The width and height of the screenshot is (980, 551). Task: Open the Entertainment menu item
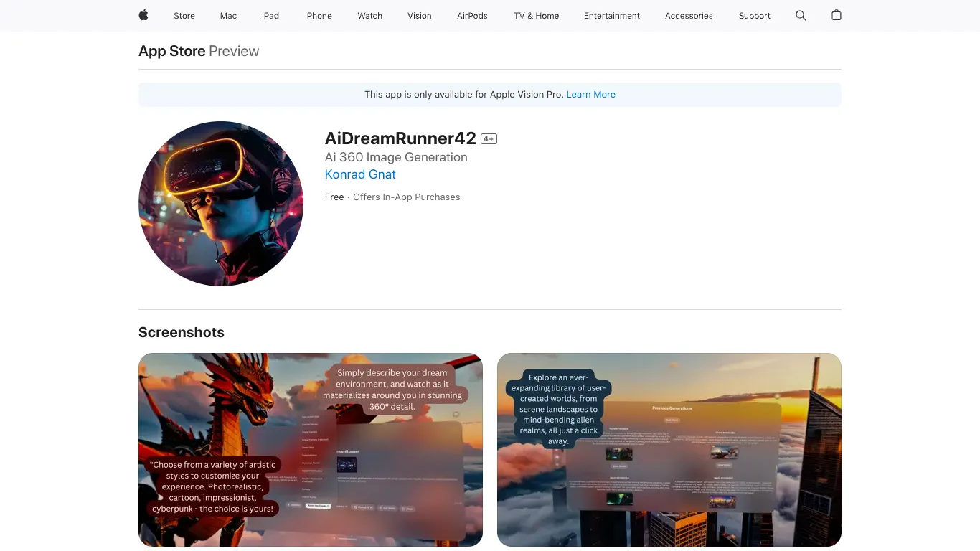pos(612,16)
